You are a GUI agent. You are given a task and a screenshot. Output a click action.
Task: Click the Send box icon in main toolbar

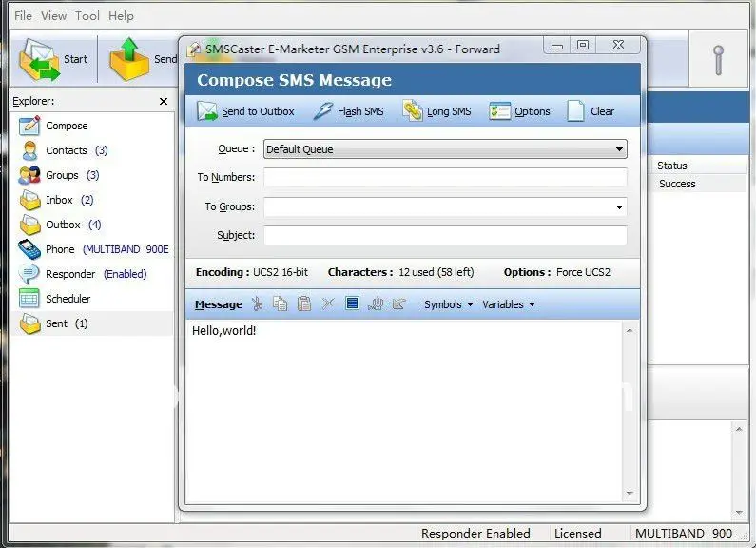[129, 59]
